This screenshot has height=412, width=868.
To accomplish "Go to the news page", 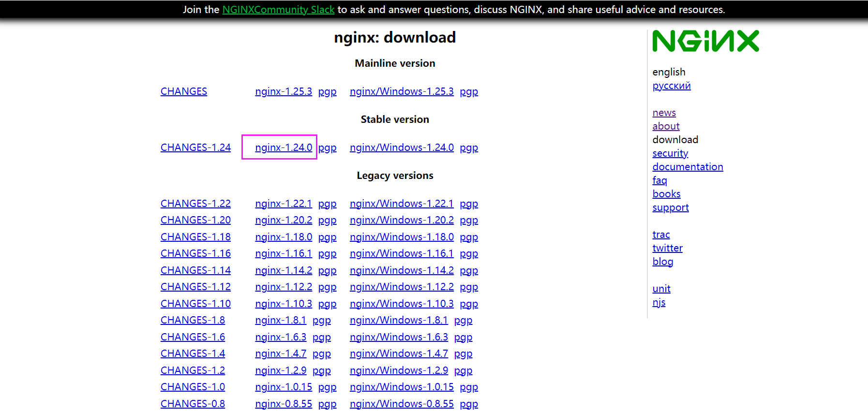I will point(664,113).
